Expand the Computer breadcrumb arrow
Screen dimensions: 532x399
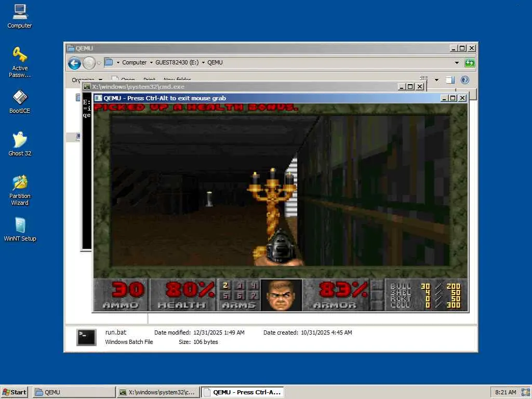pyautogui.click(x=151, y=62)
